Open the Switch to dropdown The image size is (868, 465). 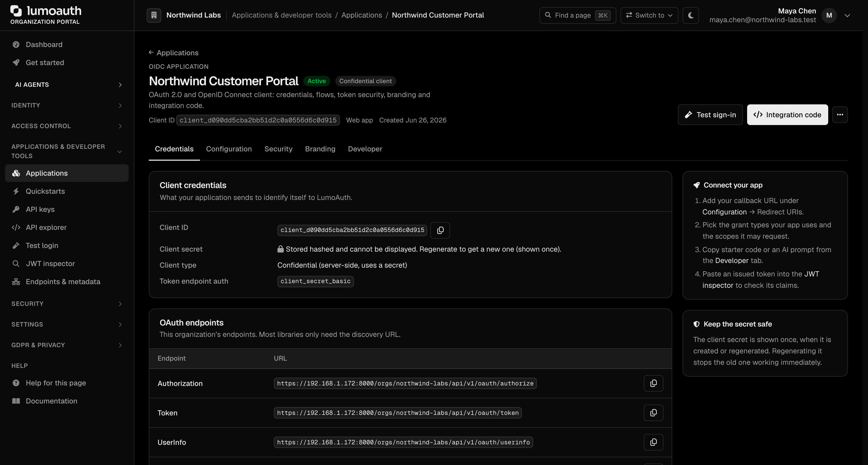click(x=649, y=16)
